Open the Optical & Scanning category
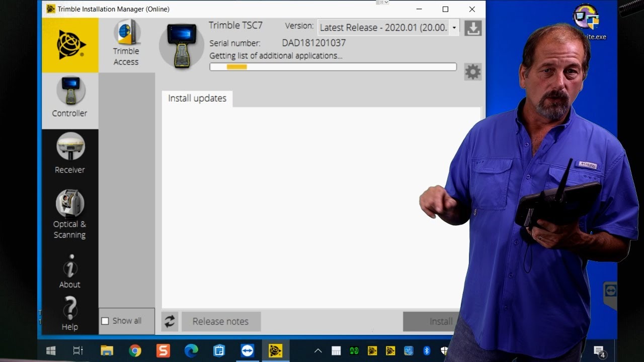 [70, 215]
